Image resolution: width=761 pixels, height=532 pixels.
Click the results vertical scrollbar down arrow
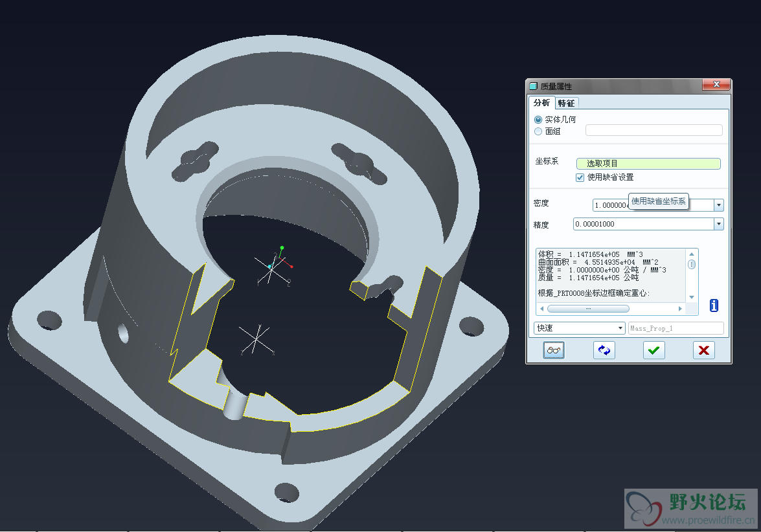[692, 297]
